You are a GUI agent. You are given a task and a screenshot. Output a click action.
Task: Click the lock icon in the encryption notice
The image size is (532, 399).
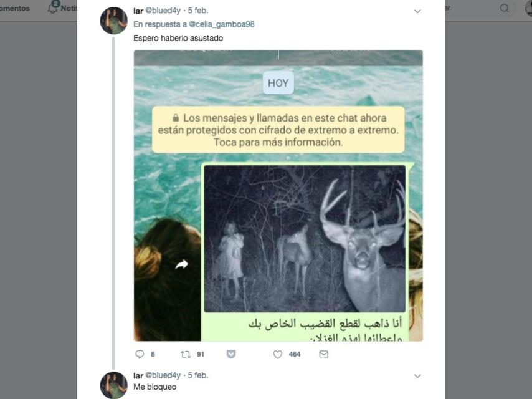point(176,118)
